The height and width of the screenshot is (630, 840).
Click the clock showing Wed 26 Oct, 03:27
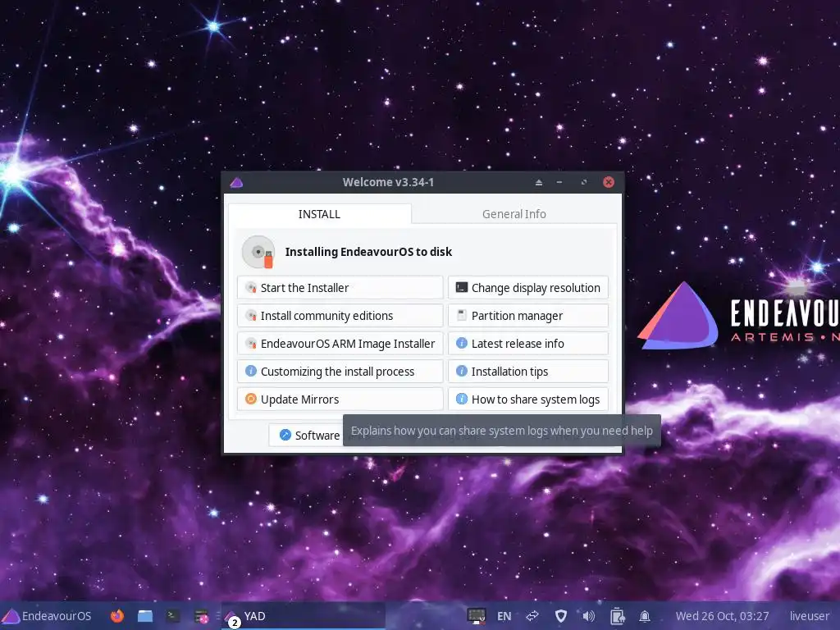722,616
